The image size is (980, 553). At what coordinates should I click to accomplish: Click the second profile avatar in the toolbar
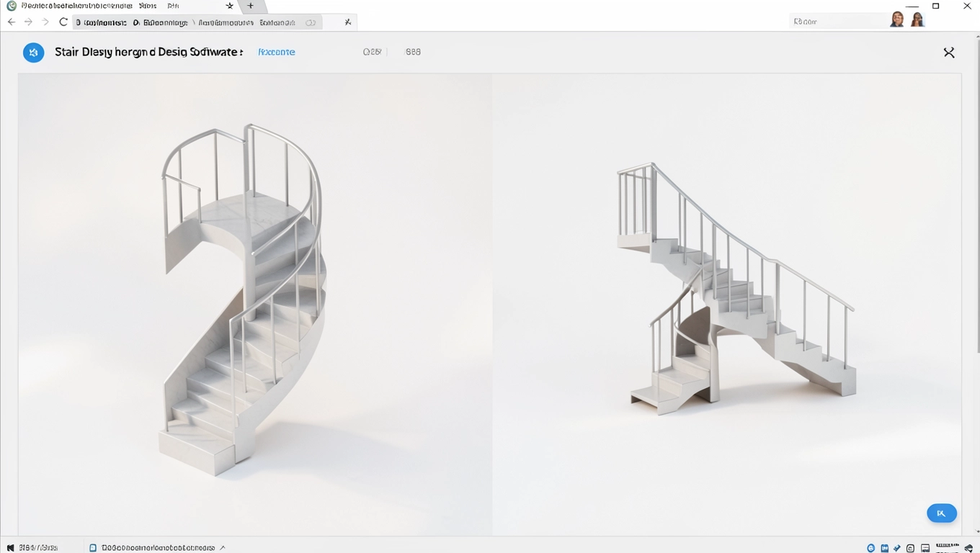click(917, 20)
